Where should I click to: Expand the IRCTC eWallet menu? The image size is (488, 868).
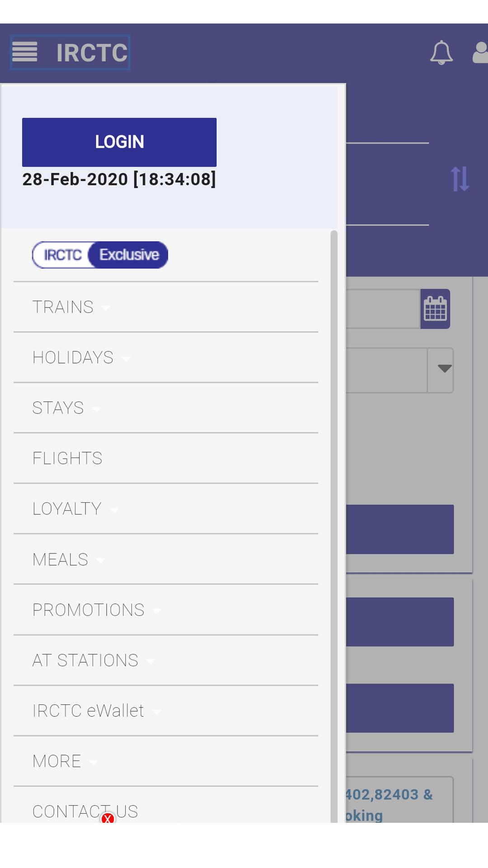166,711
